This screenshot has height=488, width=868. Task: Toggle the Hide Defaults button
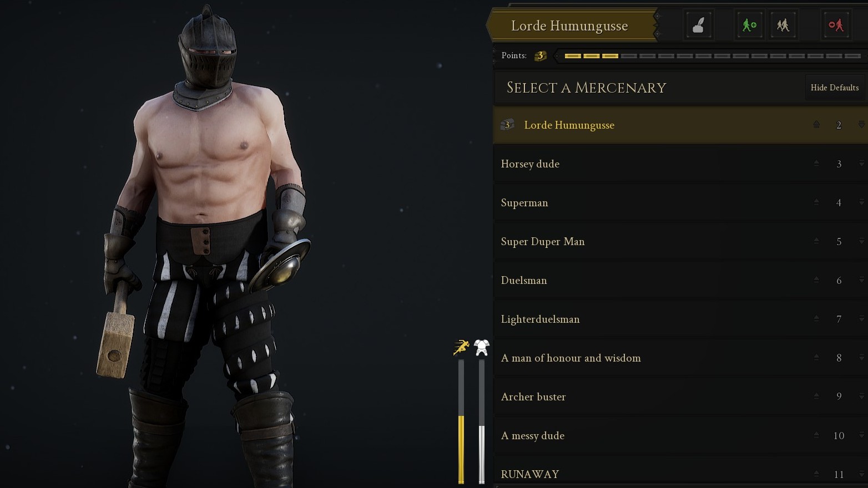pos(834,88)
